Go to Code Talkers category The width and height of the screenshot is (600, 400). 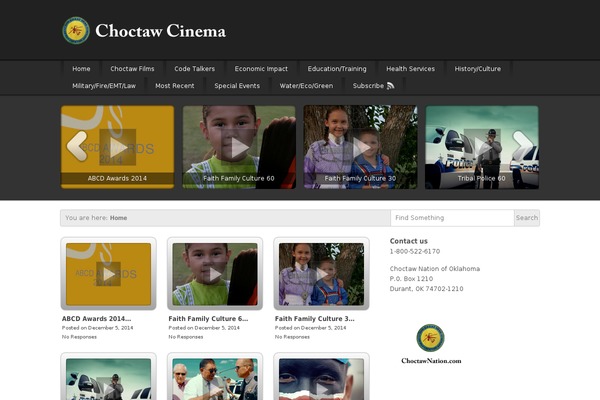[x=194, y=69]
